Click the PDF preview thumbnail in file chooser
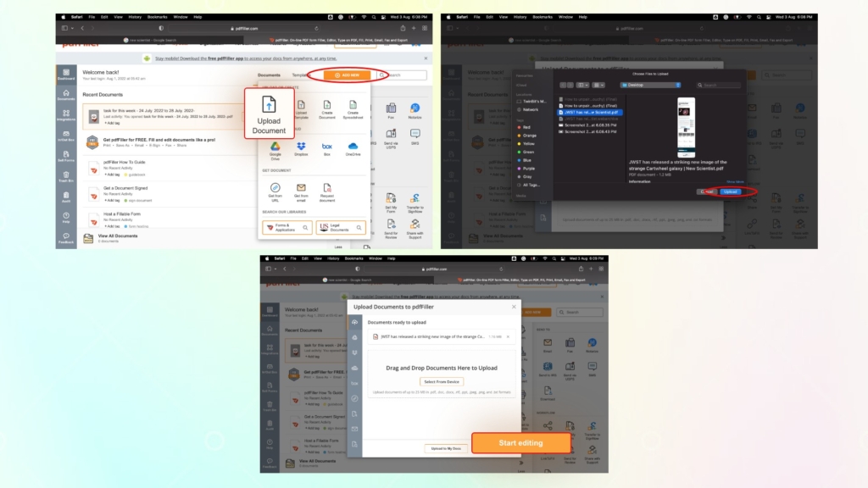Screen dimensions: 868x488 [x=686, y=128]
